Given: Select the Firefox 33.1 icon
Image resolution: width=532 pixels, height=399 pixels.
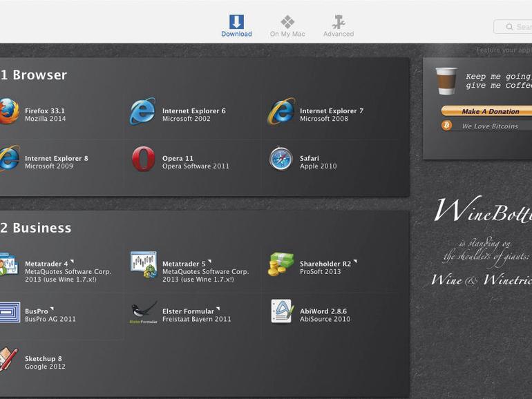Looking at the screenshot, I should tap(8, 111).
